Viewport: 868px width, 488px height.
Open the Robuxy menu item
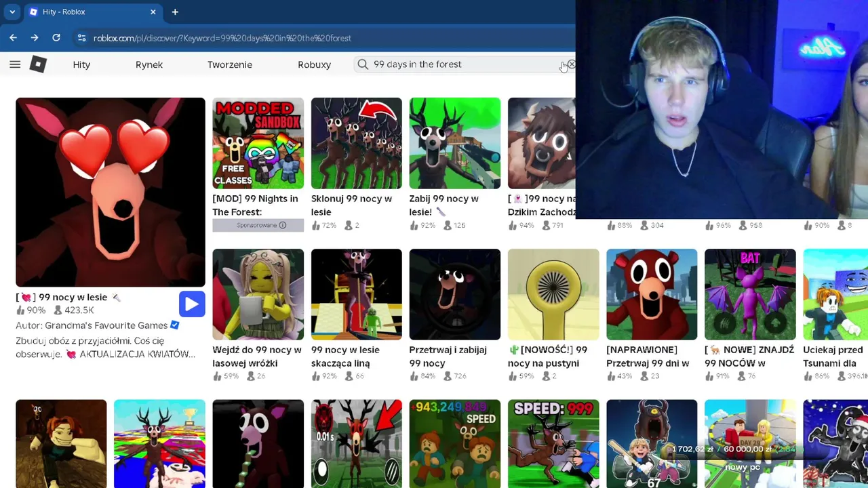pyautogui.click(x=314, y=64)
